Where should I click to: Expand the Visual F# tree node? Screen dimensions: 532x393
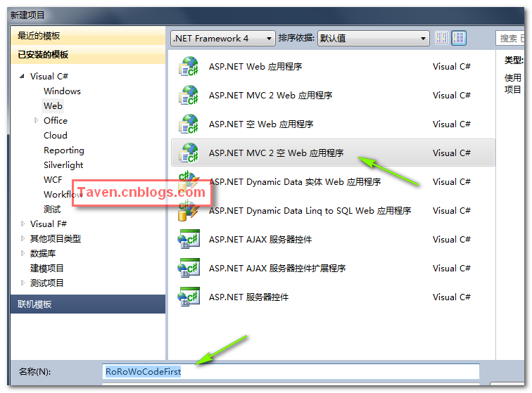(x=23, y=224)
